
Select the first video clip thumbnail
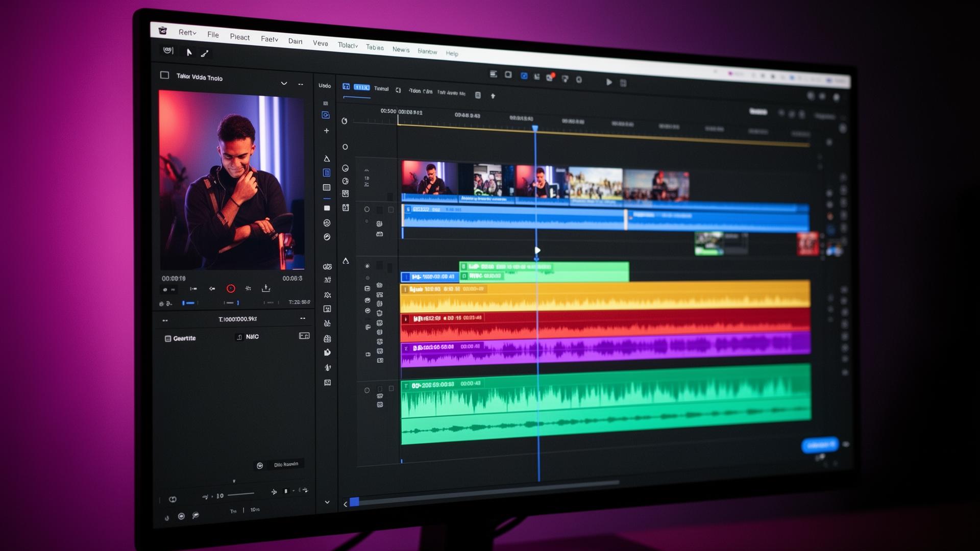point(430,181)
